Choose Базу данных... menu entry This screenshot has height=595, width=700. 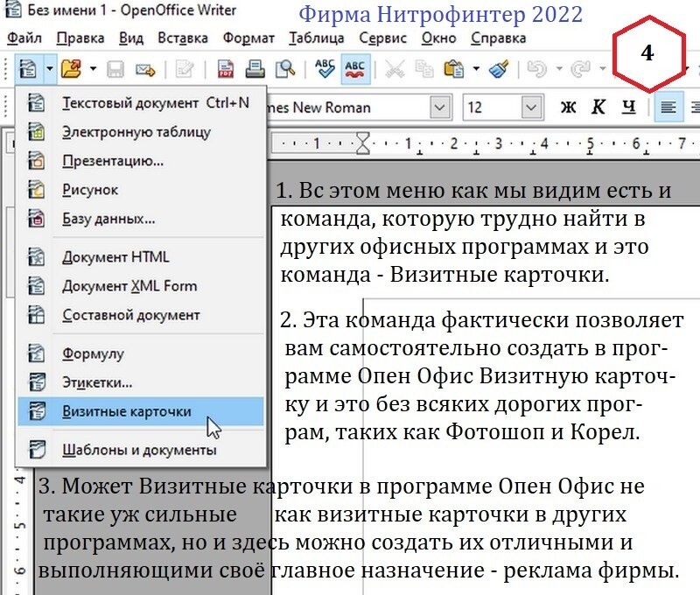(141, 219)
